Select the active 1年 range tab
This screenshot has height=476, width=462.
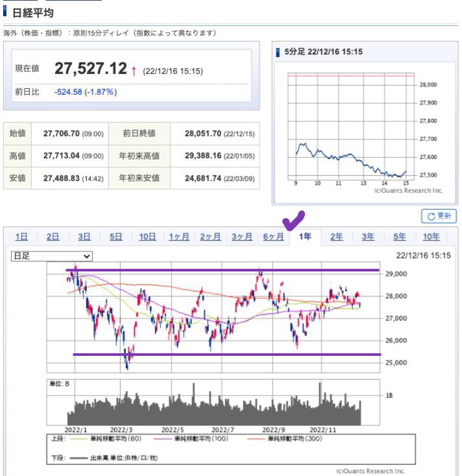305,236
